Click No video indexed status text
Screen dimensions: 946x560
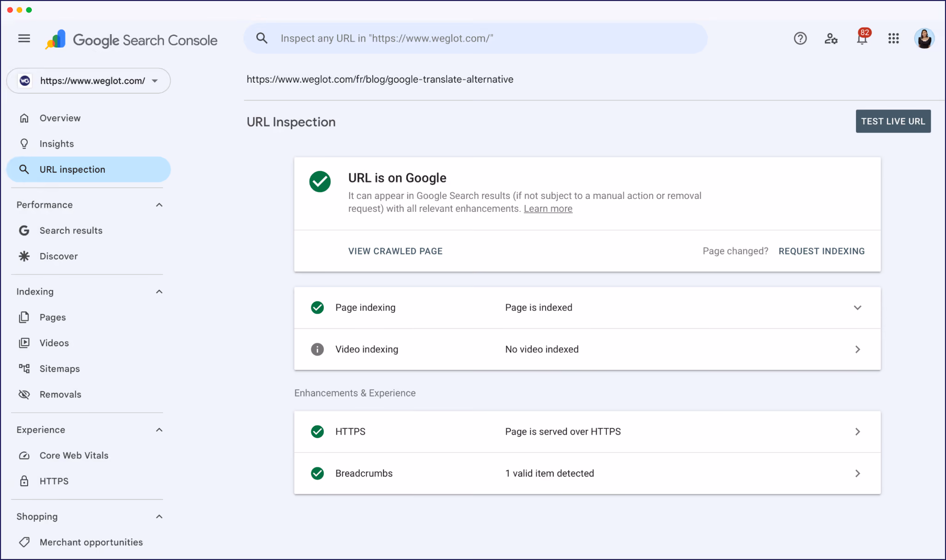point(542,349)
